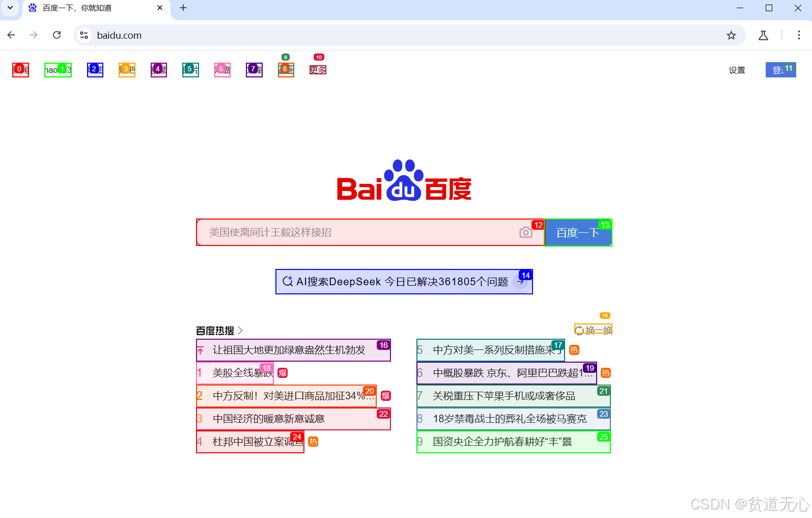Go back with the browser back arrow
812x518 pixels.
coord(11,35)
